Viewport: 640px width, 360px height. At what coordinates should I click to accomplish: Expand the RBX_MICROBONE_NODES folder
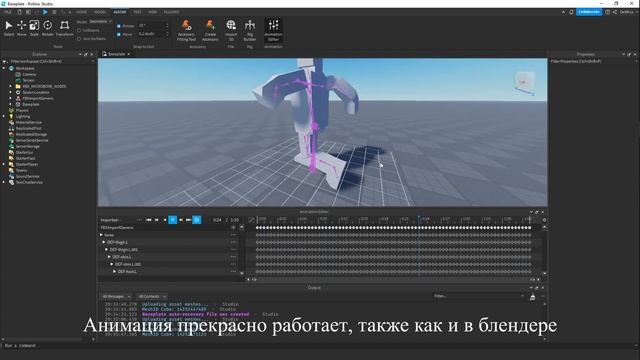11,87
